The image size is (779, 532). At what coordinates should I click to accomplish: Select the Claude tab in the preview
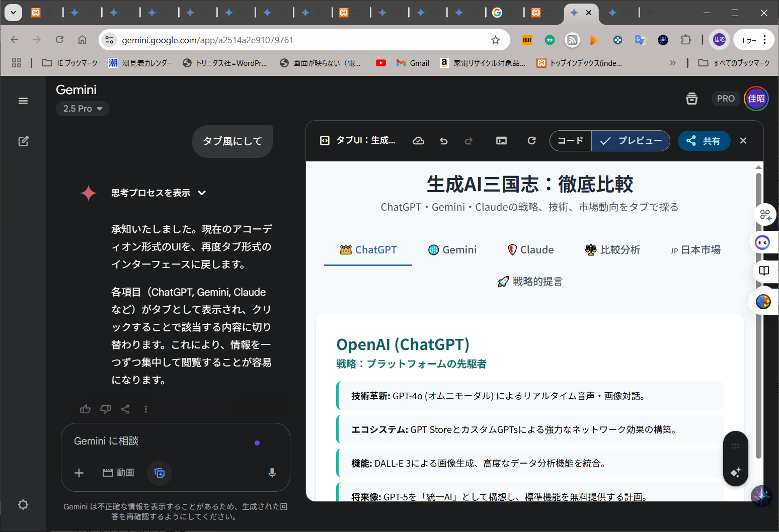coord(530,250)
